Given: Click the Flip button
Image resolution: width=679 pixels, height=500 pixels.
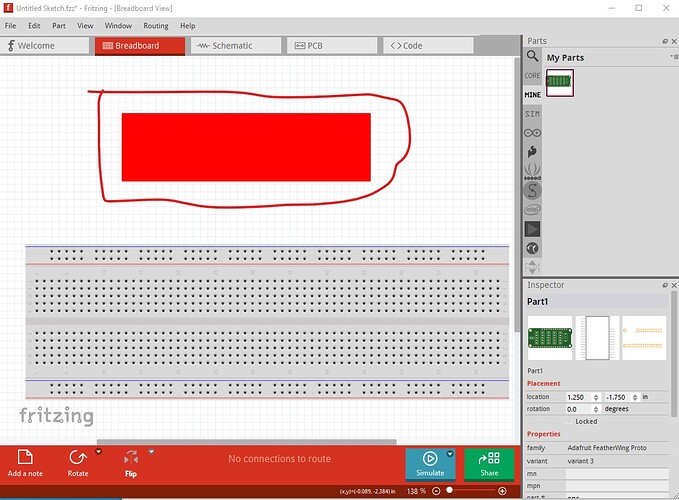Looking at the screenshot, I should click(131, 463).
